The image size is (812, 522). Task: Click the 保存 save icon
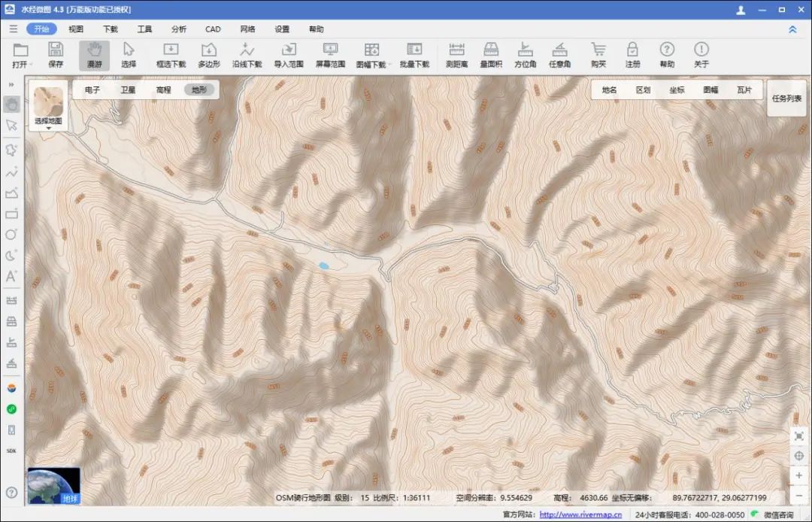click(56, 56)
